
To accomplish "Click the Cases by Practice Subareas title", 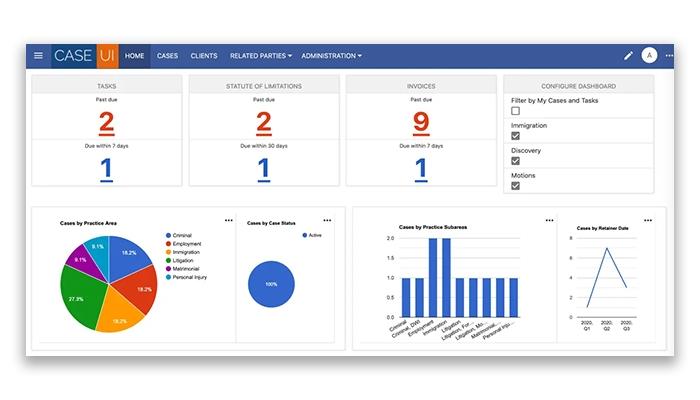I will (433, 227).
